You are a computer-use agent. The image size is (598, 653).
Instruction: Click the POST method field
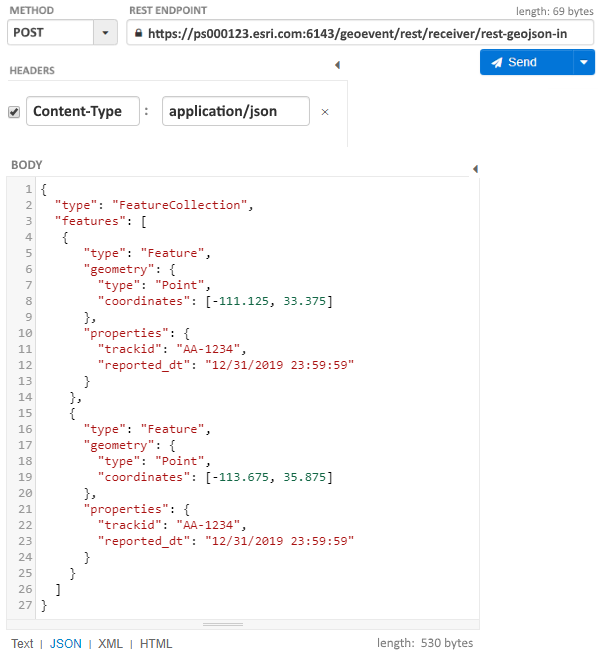(x=50, y=32)
